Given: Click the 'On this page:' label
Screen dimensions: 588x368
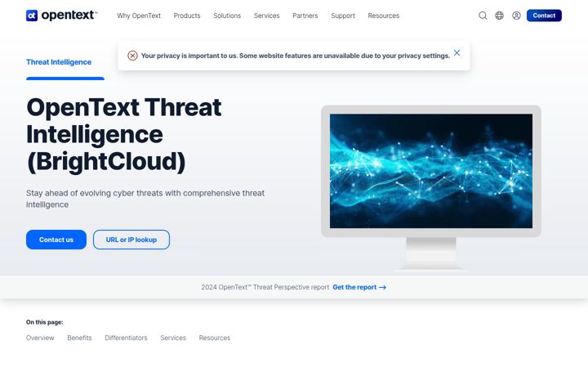Looking at the screenshot, I should (x=45, y=322).
